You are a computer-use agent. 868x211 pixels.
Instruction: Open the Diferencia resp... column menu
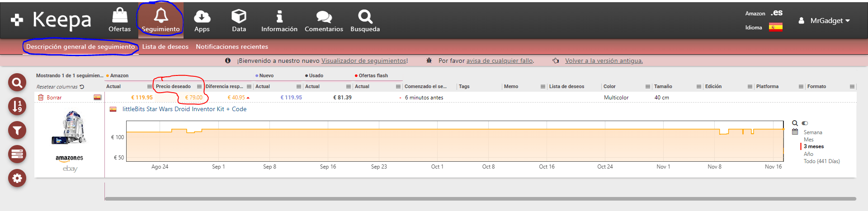tap(249, 87)
